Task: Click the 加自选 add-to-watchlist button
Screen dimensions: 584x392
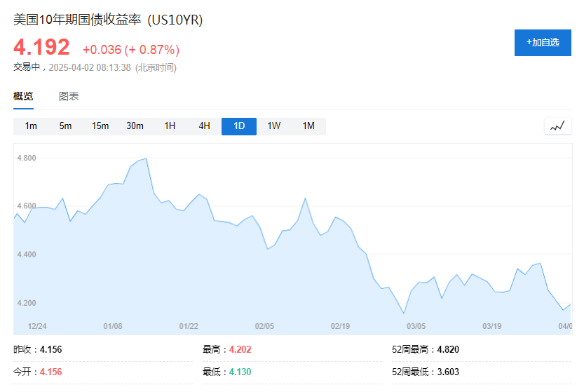Action: pos(543,43)
